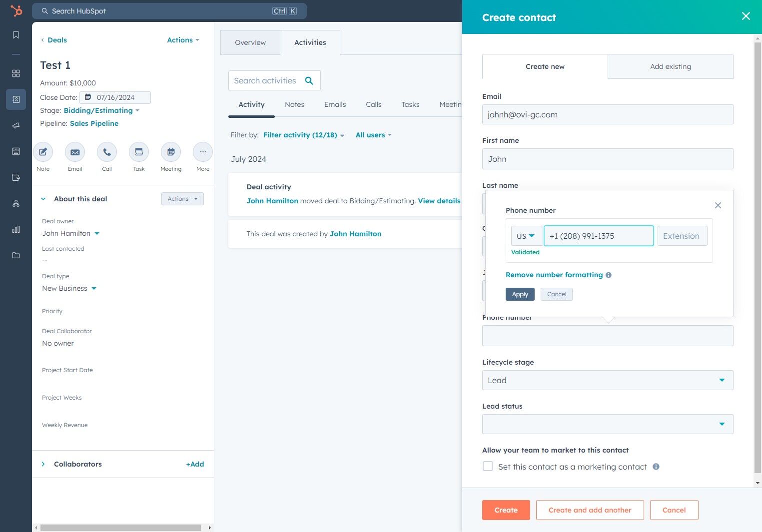Open the CRM contacts icon in the sidebar

[x=16, y=99]
